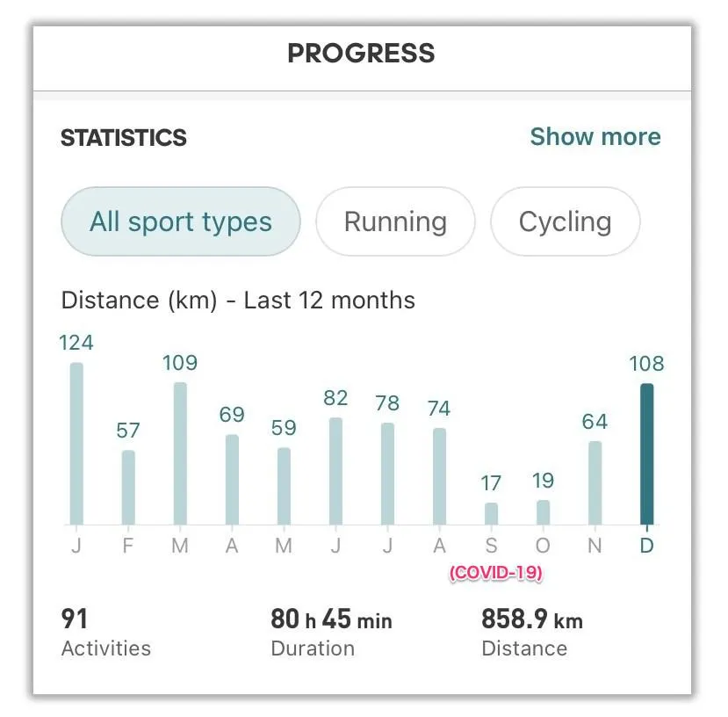The width and height of the screenshot is (728, 717).
Task: Tap the June bar with 82 km
Action: tap(335, 471)
